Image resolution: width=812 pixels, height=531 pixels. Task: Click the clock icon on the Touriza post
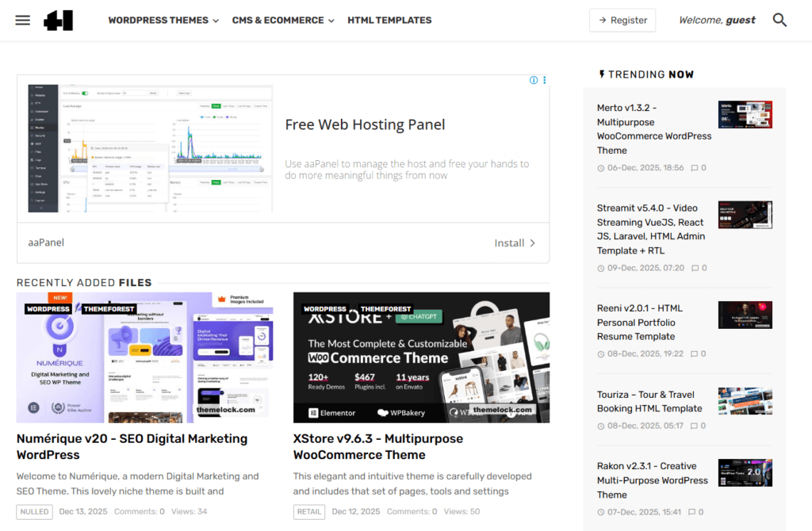tap(600, 426)
